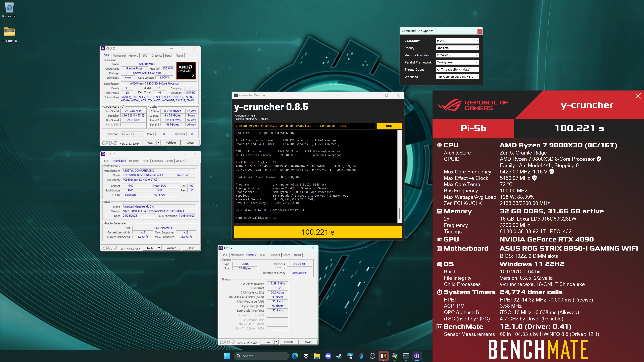
Task: Open the Parallel Framework dropdown
Action: [457, 63]
